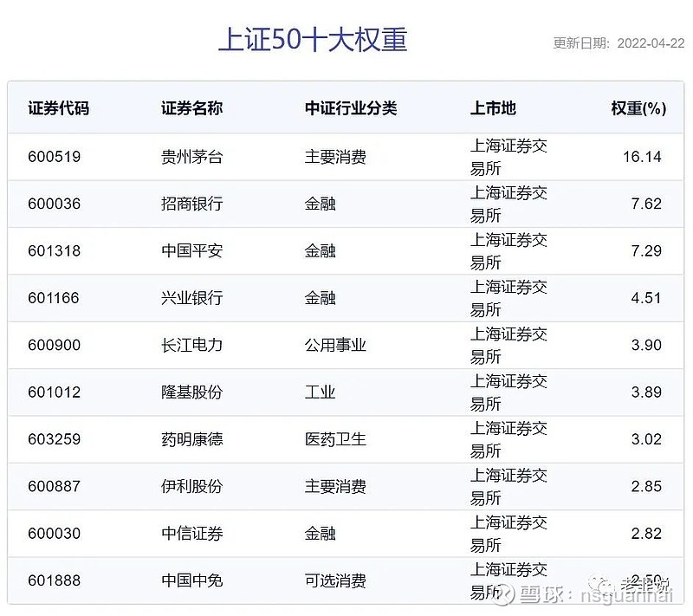This screenshot has height=616, width=693.
Task: Click weight value 2.85
Action: tap(646, 487)
